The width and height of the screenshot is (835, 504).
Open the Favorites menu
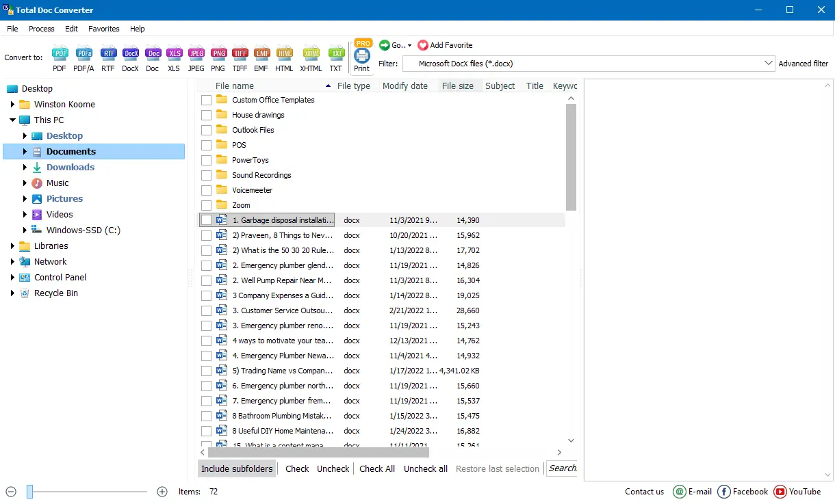pos(103,29)
